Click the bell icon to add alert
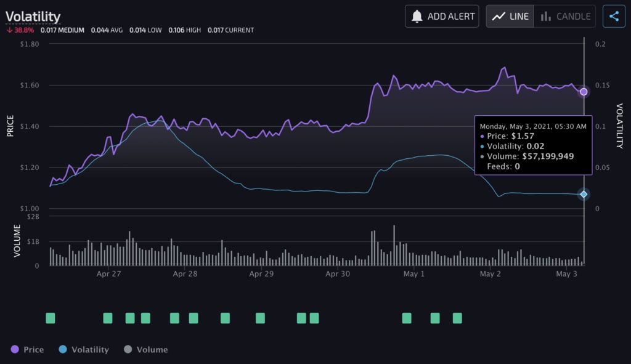Viewport: 631px width, 364px height. [x=417, y=17]
